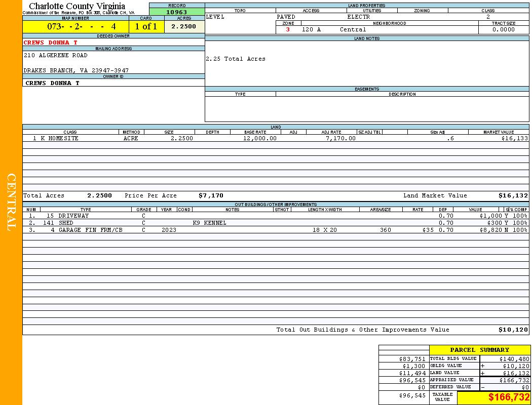
Task: Click the K9 KENNEL note for shed
Action: (209, 223)
